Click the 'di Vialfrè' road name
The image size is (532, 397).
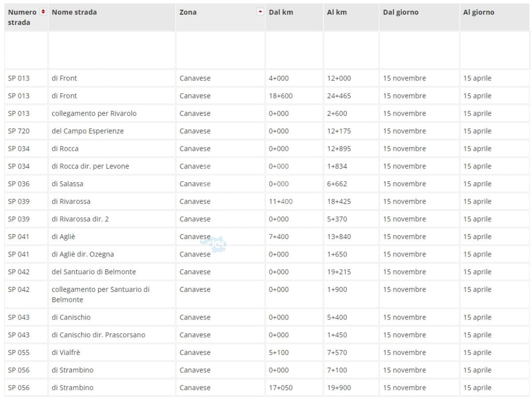click(x=66, y=353)
